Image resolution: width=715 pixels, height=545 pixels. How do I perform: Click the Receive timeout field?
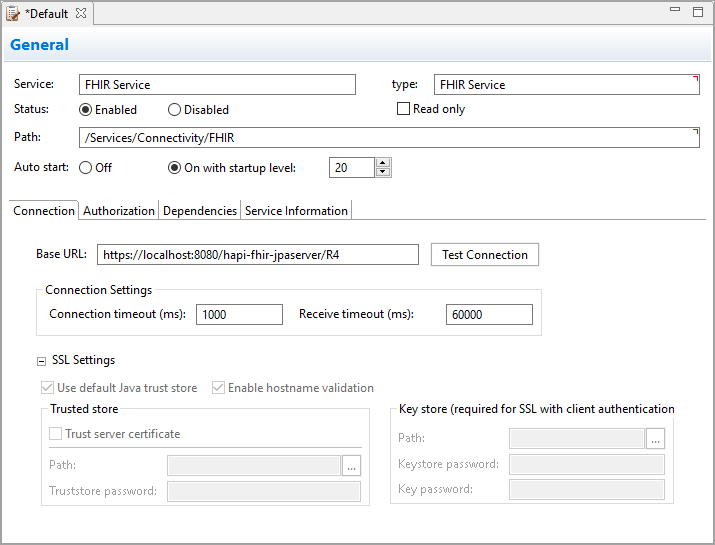click(x=489, y=314)
